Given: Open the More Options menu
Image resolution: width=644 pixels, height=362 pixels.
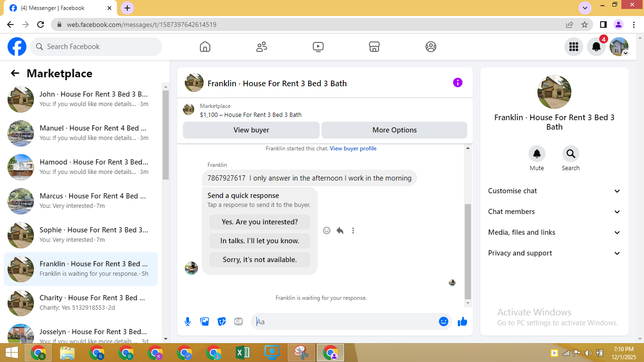Looking at the screenshot, I should tap(395, 130).
